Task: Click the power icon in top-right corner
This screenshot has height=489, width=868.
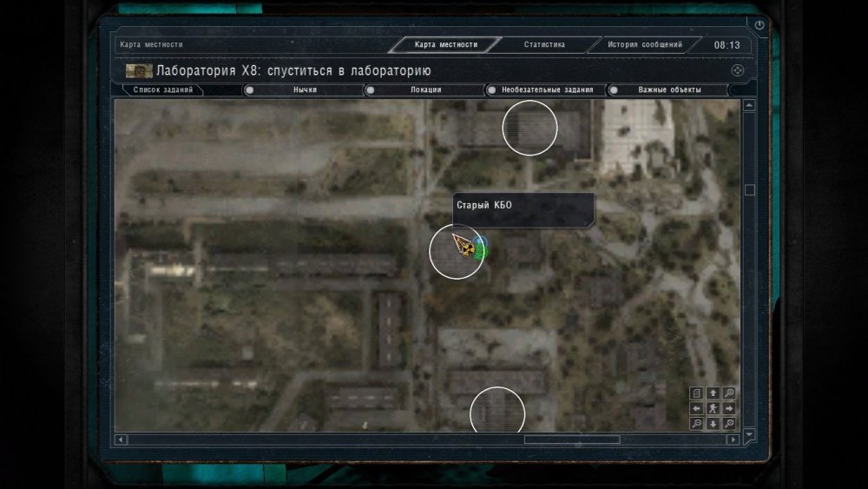Action: click(x=759, y=25)
